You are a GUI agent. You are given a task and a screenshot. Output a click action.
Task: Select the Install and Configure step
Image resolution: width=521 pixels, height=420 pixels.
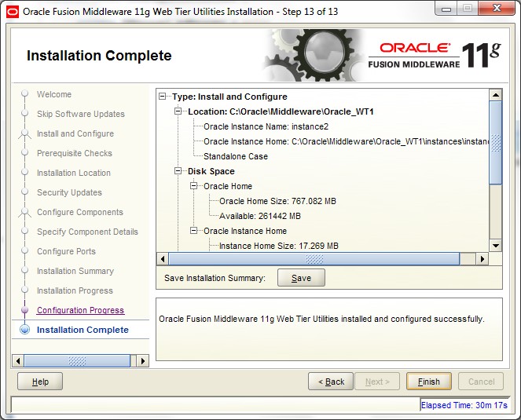click(x=75, y=133)
